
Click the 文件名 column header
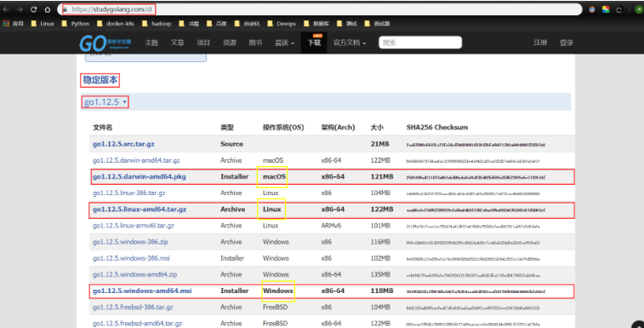click(x=103, y=128)
